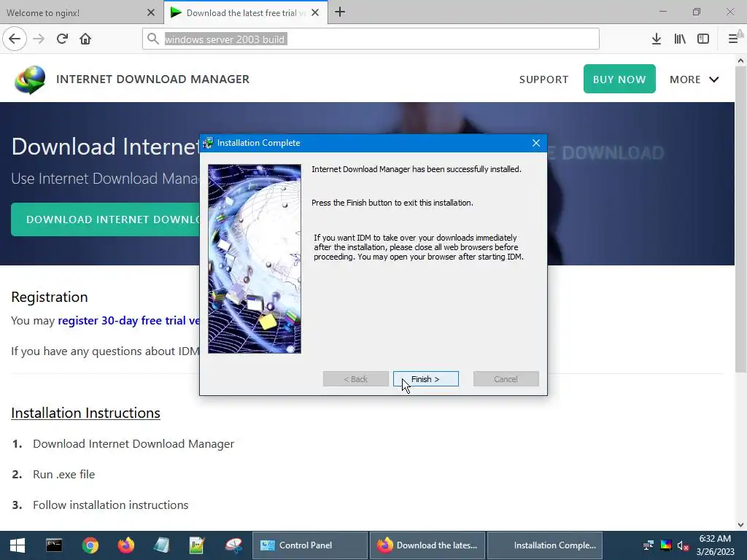This screenshot has height=560, width=747.
Task: Open the SUPPORT page link
Action: pyautogui.click(x=543, y=79)
